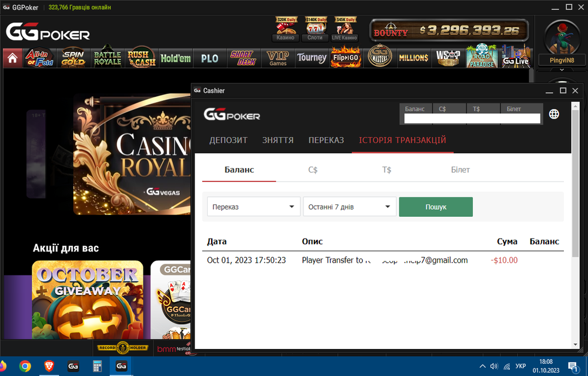Open the Слоти $140K Daily shortcut
This screenshot has width=588, height=376.
tap(315, 29)
